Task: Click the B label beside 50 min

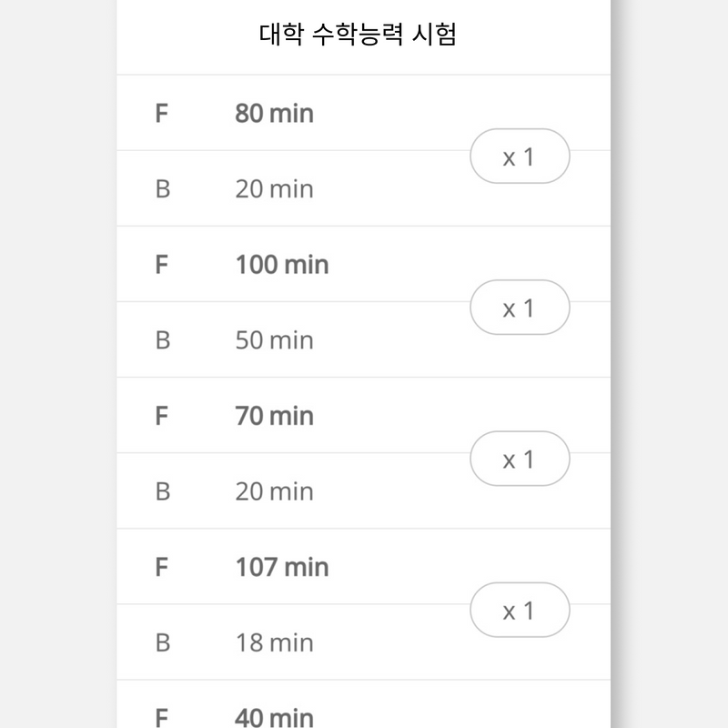Action: click(x=163, y=340)
